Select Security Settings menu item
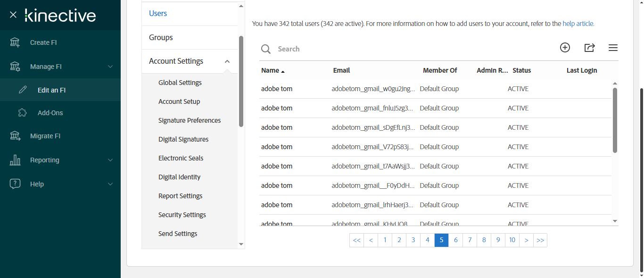Screen dimensions: 644x278 (x=182, y=215)
